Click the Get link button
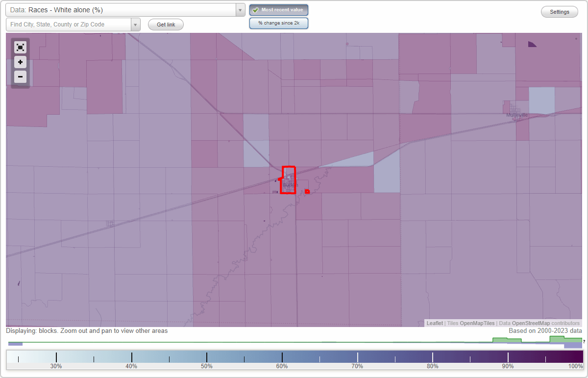This screenshot has width=588, height=378. pyautogui.click(x=165, y=24)
